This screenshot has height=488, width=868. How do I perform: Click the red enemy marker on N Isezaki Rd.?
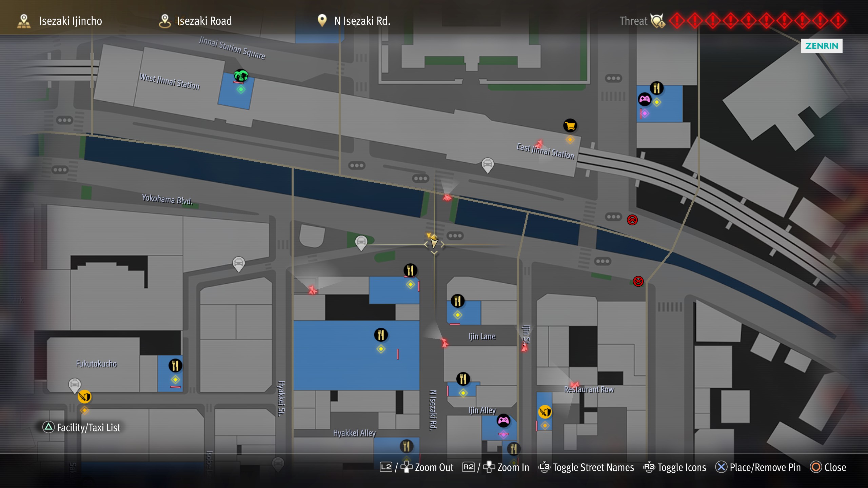pyautogui.click(x=445, y=343)
